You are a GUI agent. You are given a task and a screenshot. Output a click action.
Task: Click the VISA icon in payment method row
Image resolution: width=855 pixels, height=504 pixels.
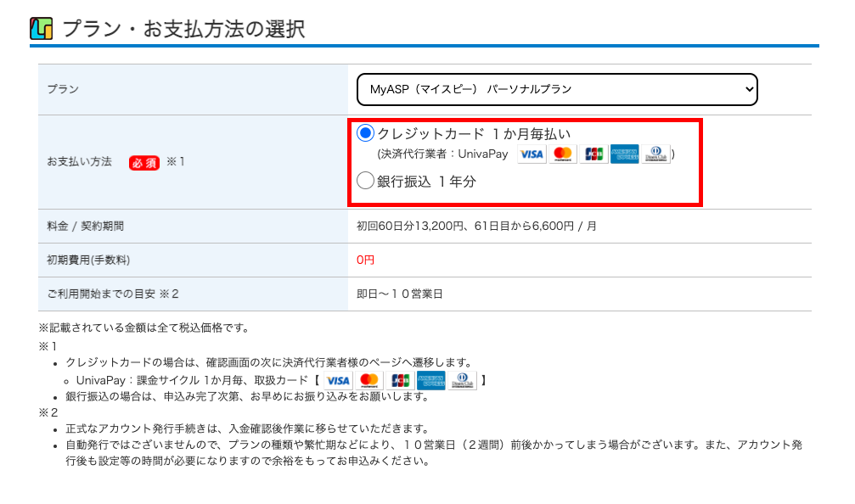pyautogui.click(x=532, y=154)
